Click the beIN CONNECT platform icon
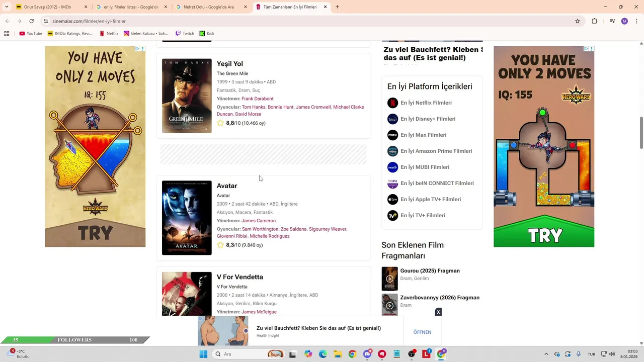Viewport: 644px width, 362px height. click(392, 183)
